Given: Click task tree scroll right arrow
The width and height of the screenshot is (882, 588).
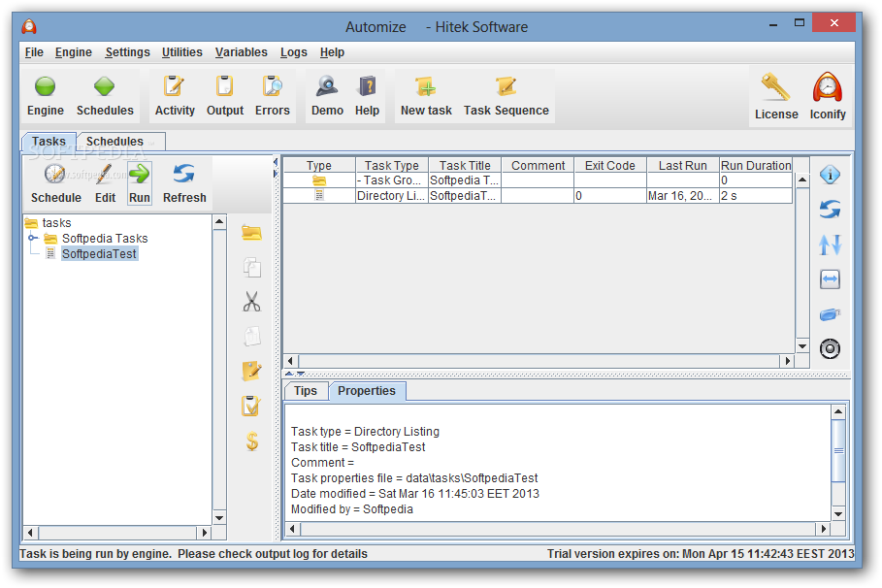Looking at the screenshot, I should pos(205,533).
